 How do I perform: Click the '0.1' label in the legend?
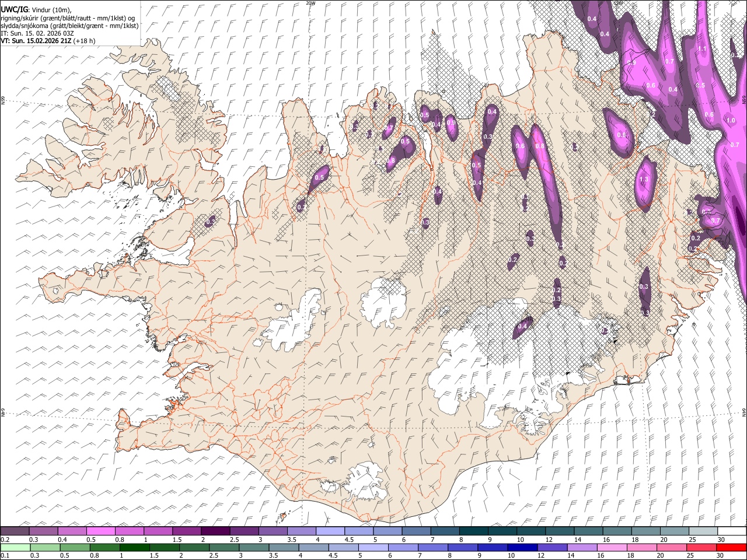pyautogui.click(x=5, y=556)
